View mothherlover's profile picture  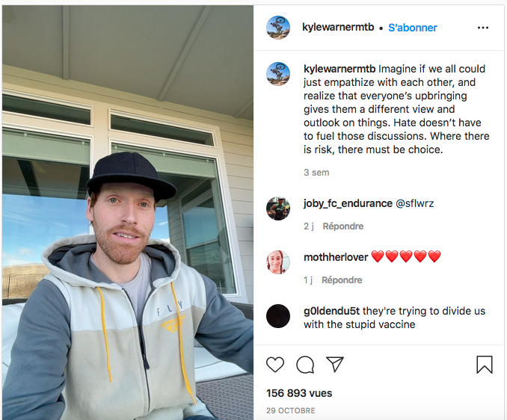[x=278, y=262]
